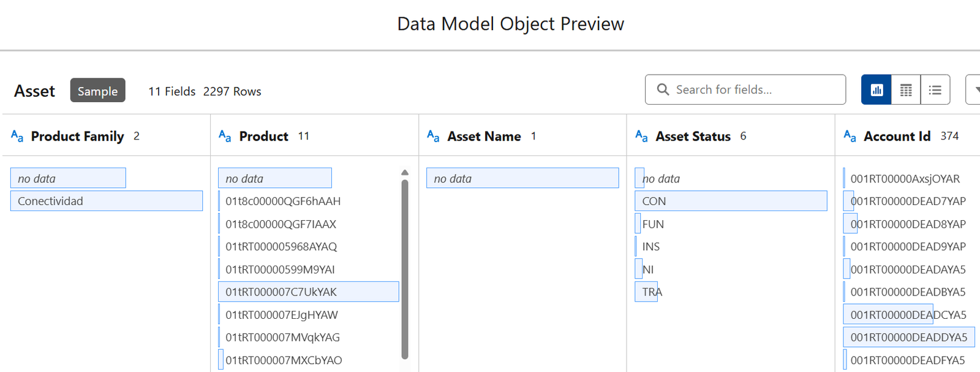980x372 pixels.
Task: Click text-type icon beside Asset Status
Action: point(641,136)
